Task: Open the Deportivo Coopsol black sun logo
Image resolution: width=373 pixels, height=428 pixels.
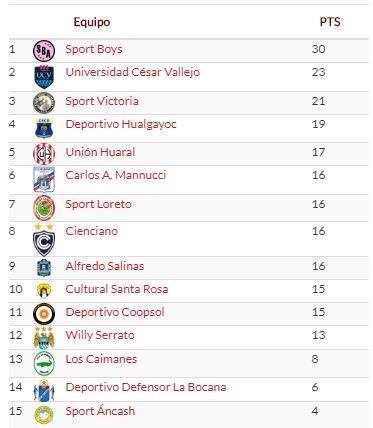Action: (44, 314)
